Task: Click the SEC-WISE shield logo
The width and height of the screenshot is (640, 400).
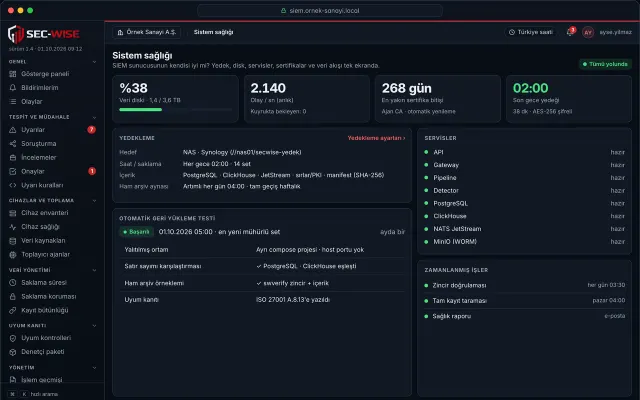Action: tap(16, 34)
